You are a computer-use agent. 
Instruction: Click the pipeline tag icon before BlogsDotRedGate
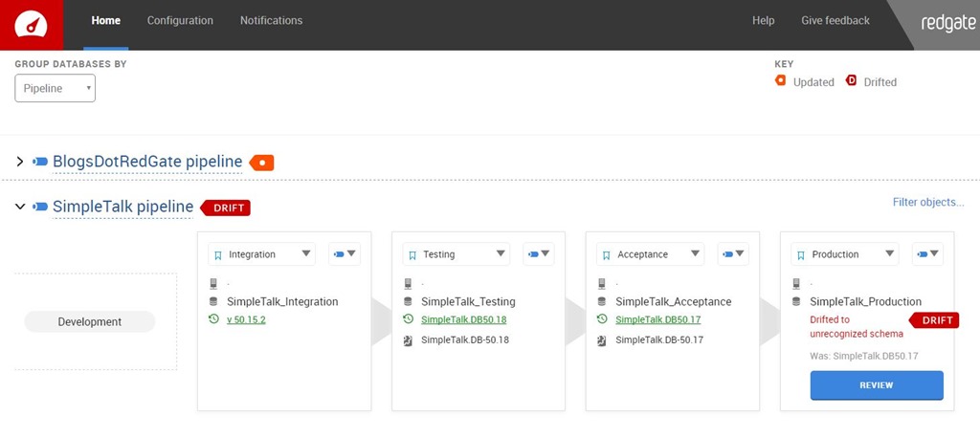(x=40, y=162)
